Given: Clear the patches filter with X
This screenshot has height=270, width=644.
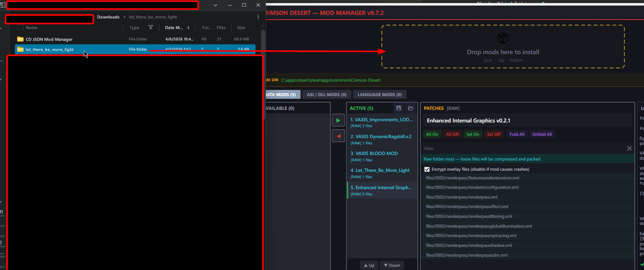Looking at the screenshot, I should click(x=629, y=148).
